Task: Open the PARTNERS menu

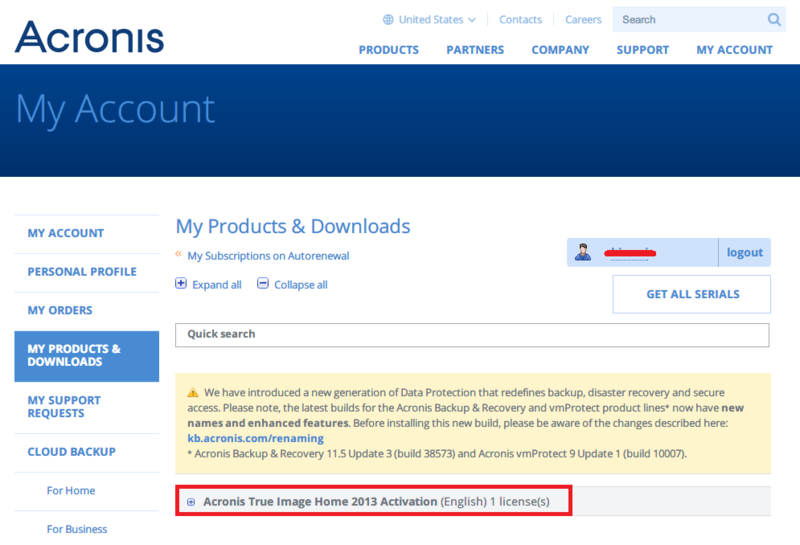Action: [475, 50]
